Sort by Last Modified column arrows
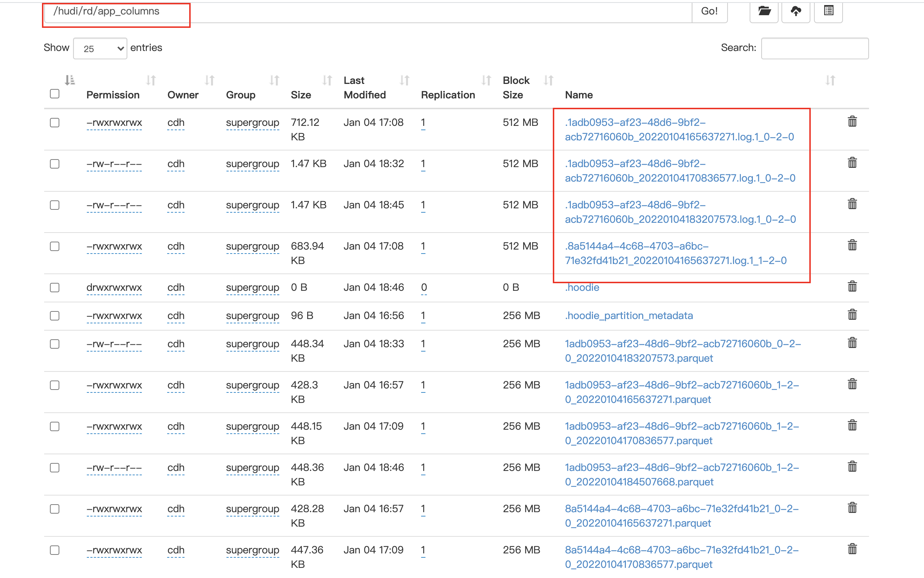This screenshot has width=924, height=578. 404,81
